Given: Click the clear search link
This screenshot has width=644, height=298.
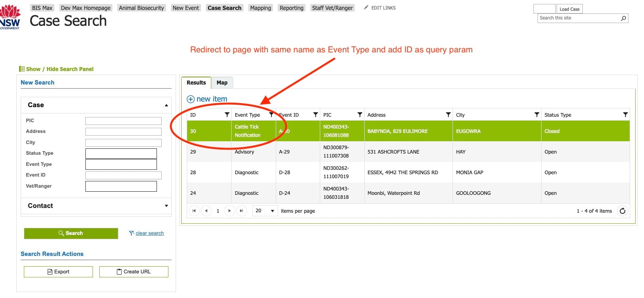Looking at the screenshot, I should (x=149, y=233).
